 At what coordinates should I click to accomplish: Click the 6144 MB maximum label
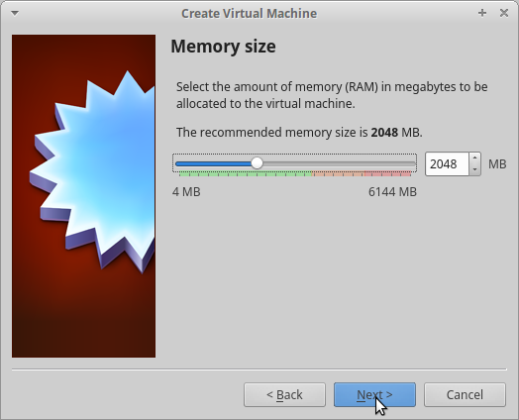[392, 192]
